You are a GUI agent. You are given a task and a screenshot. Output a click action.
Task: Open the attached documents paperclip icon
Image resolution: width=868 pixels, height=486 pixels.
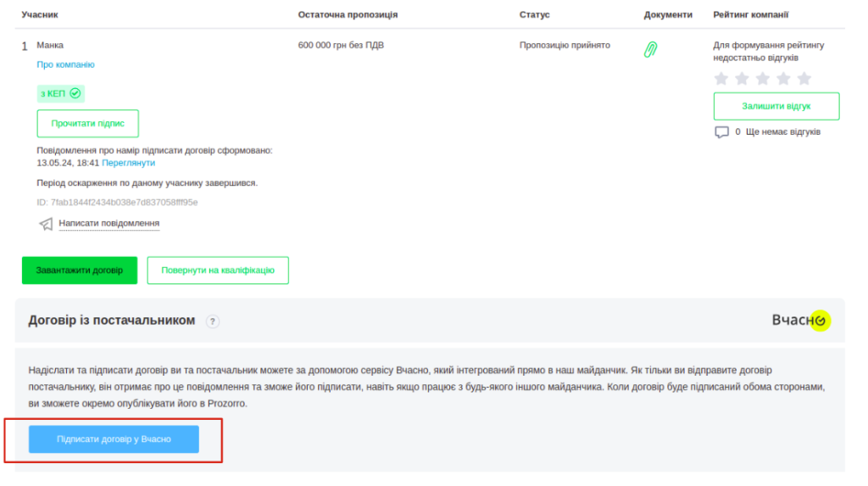click(650, 49)
